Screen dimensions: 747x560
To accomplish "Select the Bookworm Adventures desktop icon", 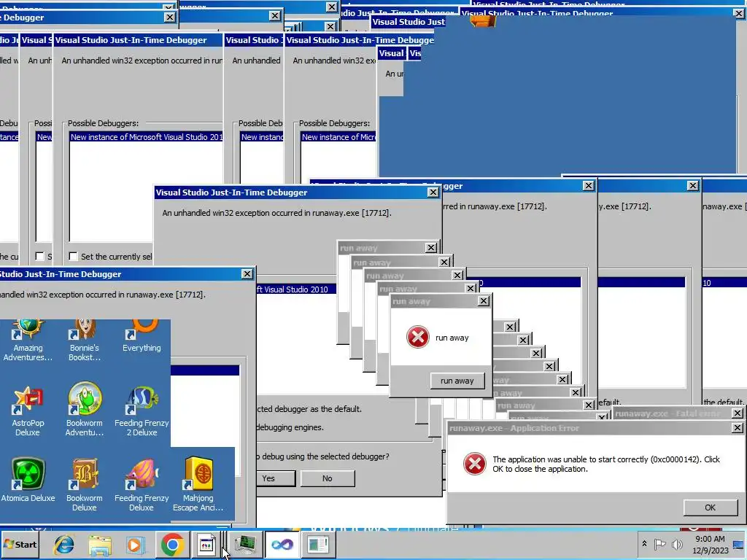I will pos(85,410).
